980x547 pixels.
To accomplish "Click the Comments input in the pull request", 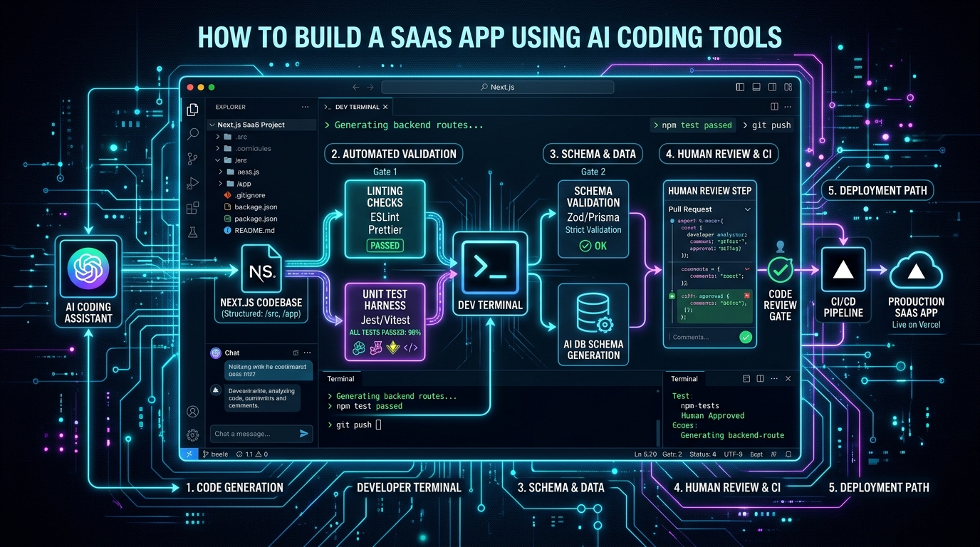I will pos(704,337).
